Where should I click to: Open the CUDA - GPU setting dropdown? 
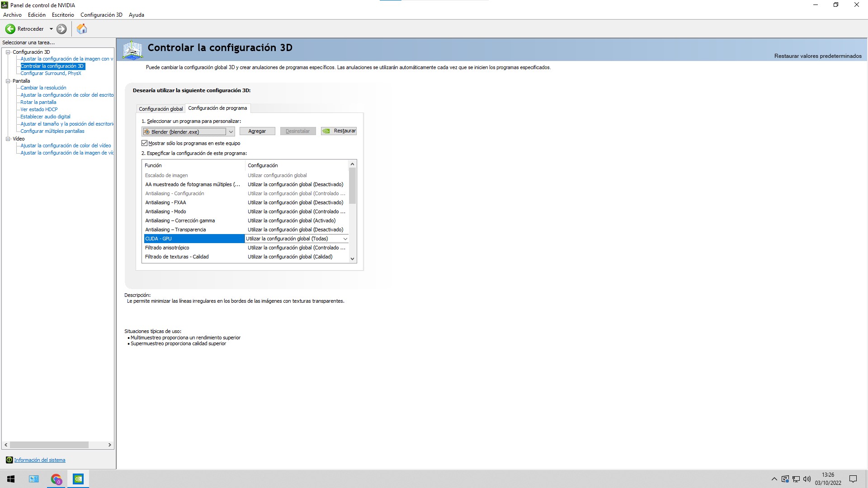[x=345, y=239]
